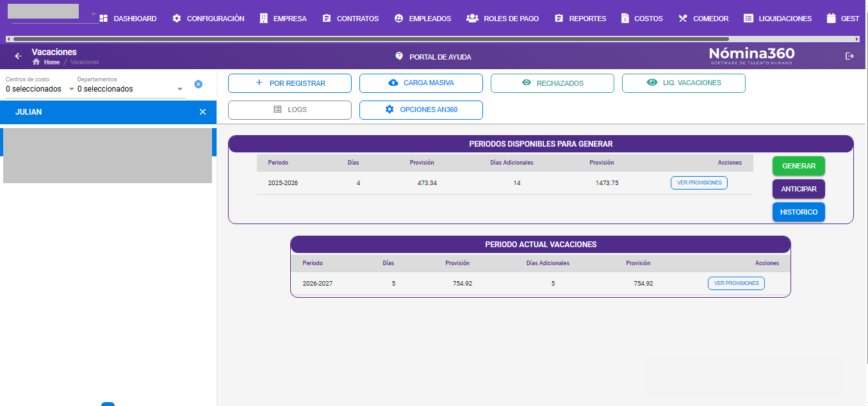This screenshot has height=406, width=868.
Task: Open the REPORTES menu
Action: click(x=580, y=19)
